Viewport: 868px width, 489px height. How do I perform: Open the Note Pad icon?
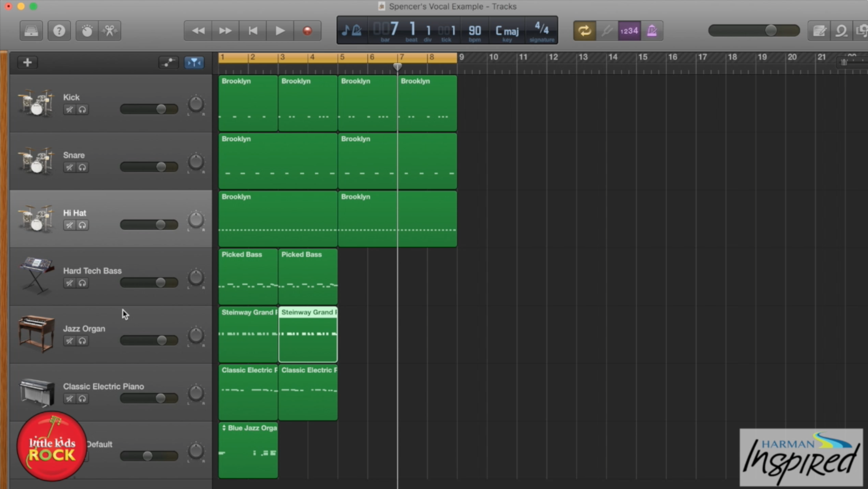pos(819,30)
